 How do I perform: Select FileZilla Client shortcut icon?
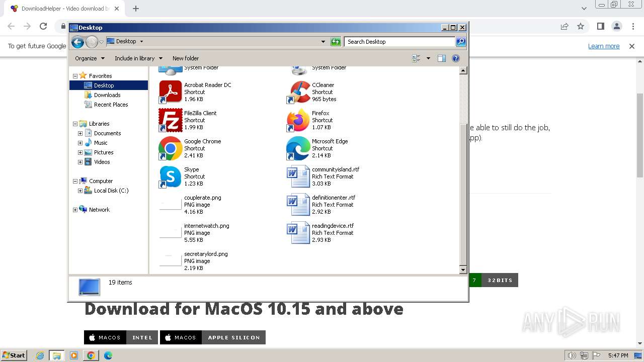coord(170,120)
